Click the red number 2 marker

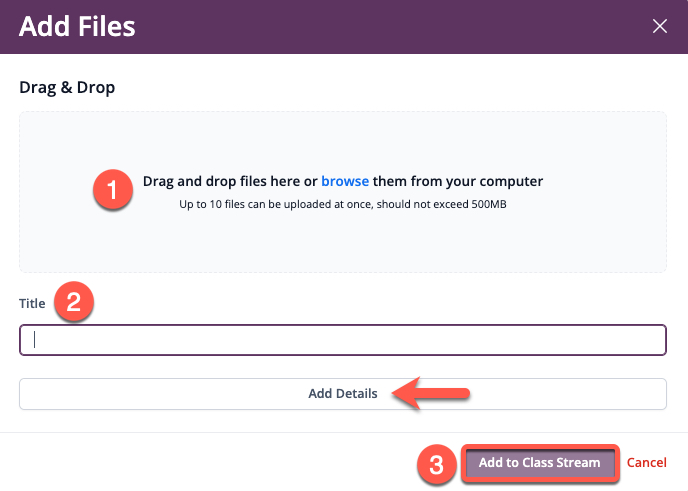click(x=74, y=301)
